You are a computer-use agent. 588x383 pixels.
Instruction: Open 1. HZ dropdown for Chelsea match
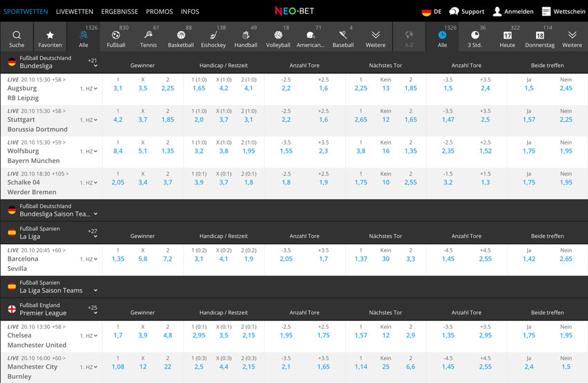tap(89, 336)
